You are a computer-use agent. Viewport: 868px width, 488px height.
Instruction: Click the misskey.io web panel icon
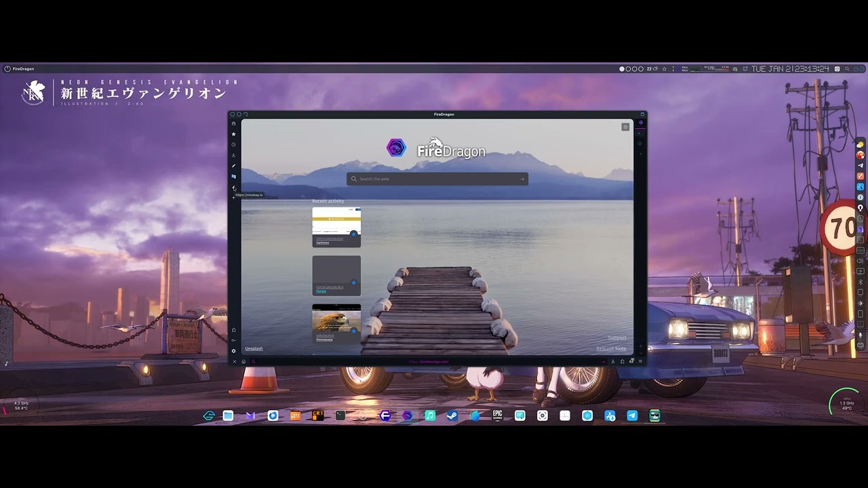coord(233,188)
